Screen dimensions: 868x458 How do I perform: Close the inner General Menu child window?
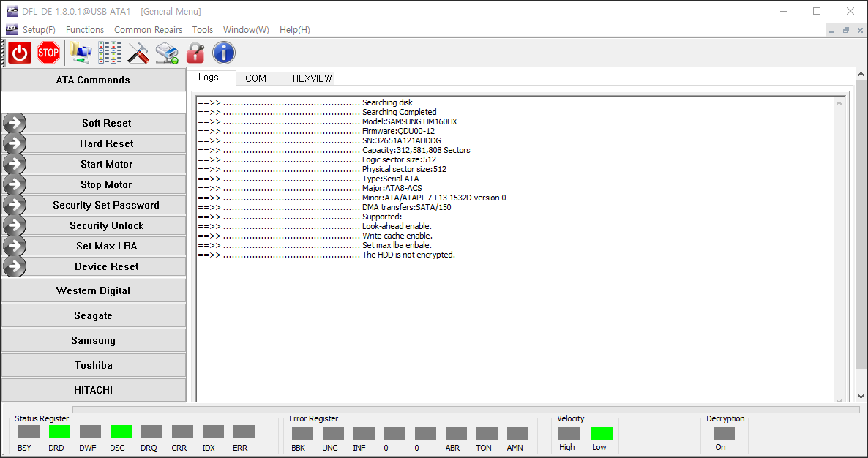pyautogui.click(x=860, y=31)
